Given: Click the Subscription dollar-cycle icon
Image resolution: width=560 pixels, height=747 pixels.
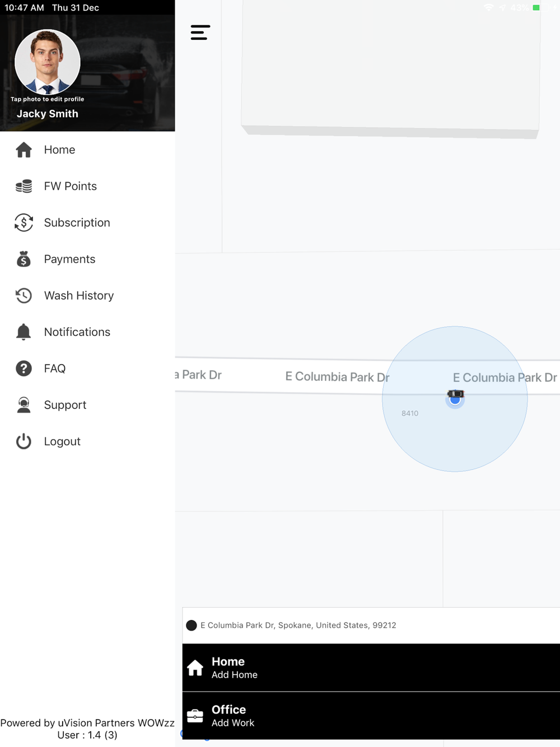Looking at the screenshot, I should click(24, 223).
